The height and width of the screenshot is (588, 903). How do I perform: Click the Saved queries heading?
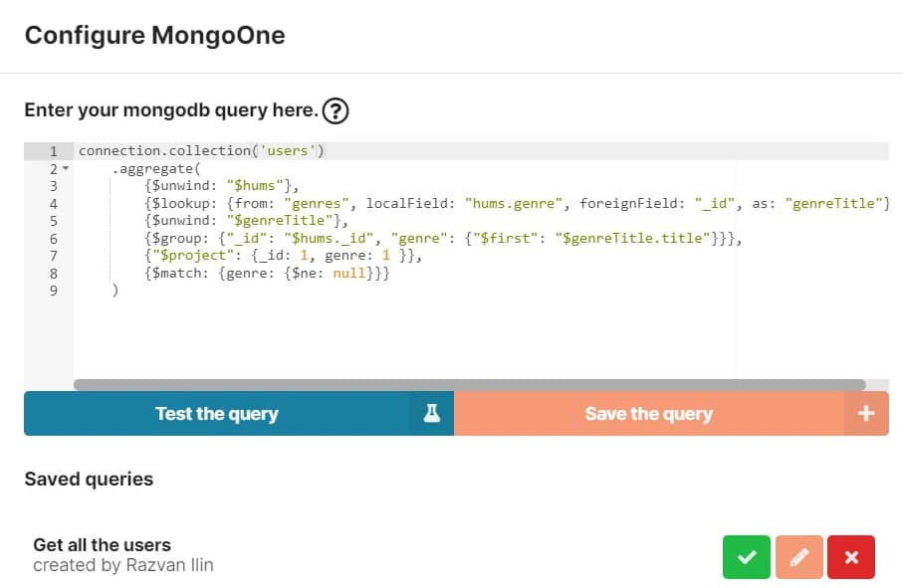(x=89, y=479)
